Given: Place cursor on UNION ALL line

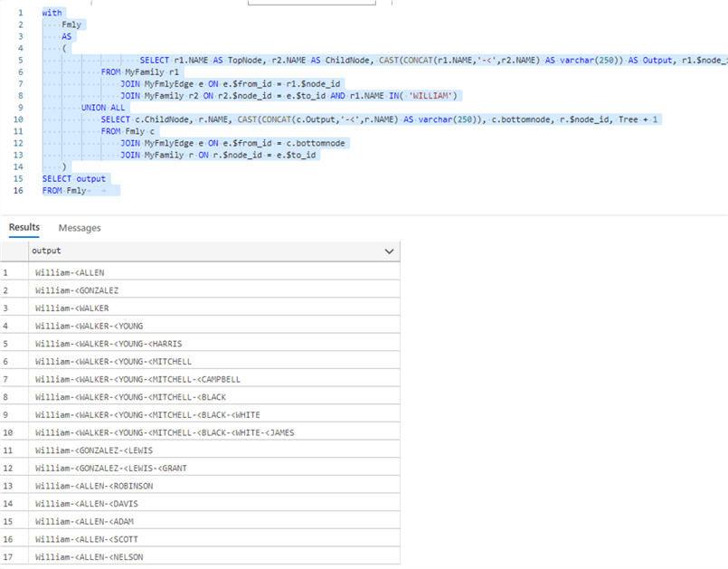Looking at the screenshot, I should [x=104, y=108].
